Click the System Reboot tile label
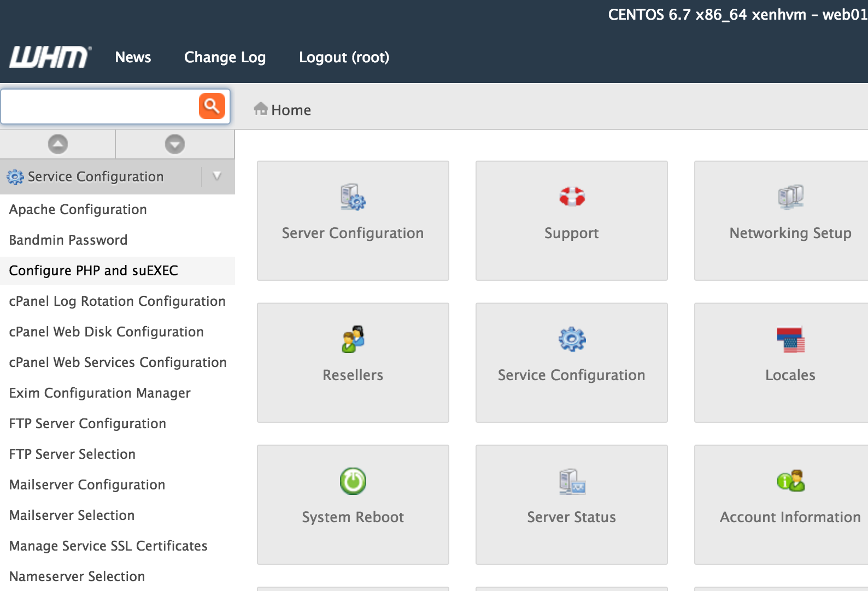 click(353, 517)
